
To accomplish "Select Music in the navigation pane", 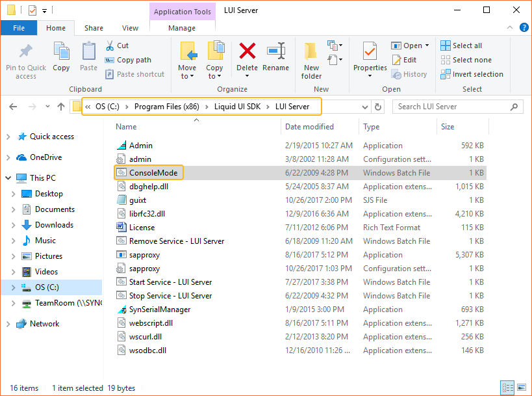I will click(45, 241).
